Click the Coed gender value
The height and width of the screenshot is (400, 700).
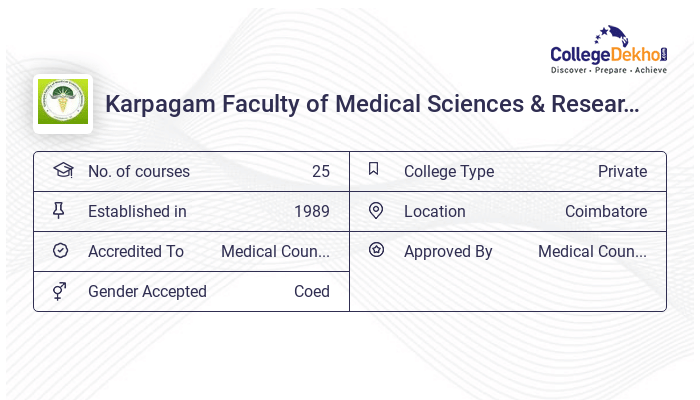coord(312,292)
